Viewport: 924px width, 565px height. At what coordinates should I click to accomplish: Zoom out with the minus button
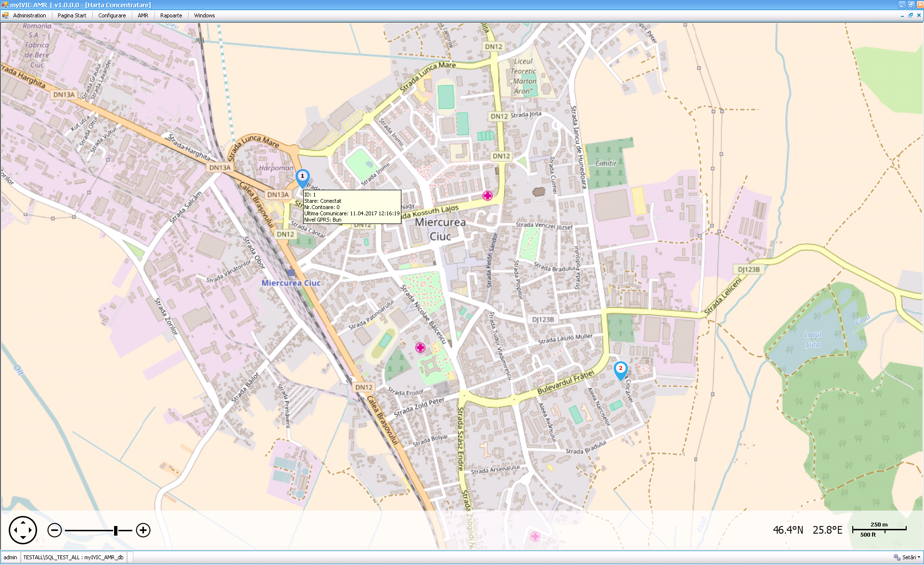coord(55,530)
